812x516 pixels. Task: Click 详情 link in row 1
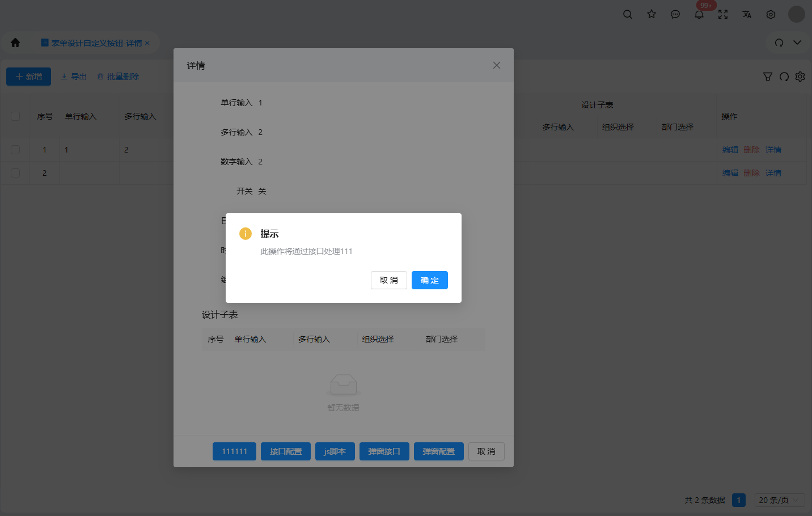[x=773, y=150]
